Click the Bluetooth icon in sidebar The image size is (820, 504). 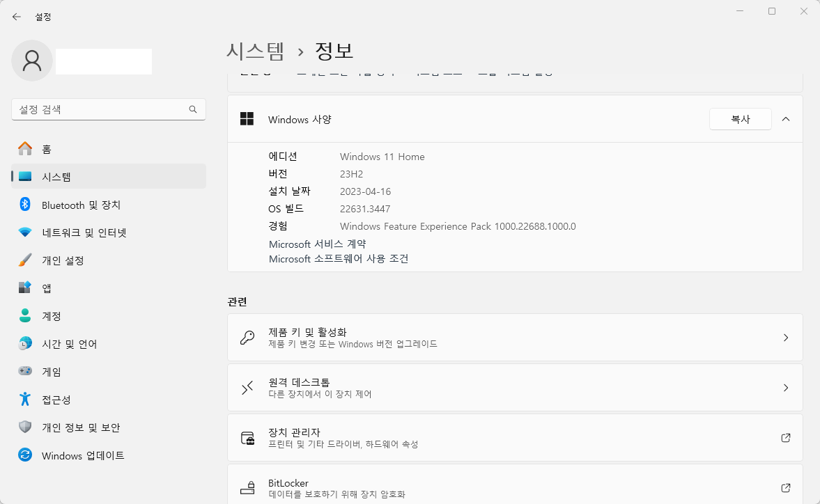pyautogui.click(x=25, y=204)
